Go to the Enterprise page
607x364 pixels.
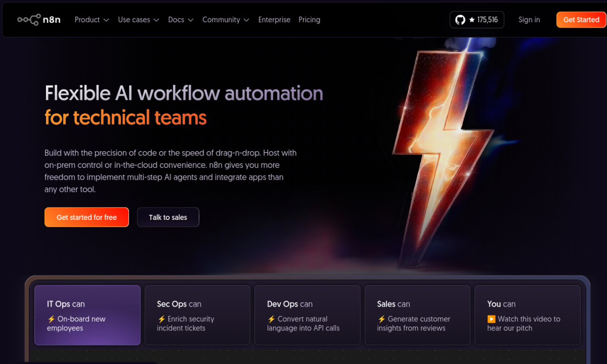(x=274, y=20)
